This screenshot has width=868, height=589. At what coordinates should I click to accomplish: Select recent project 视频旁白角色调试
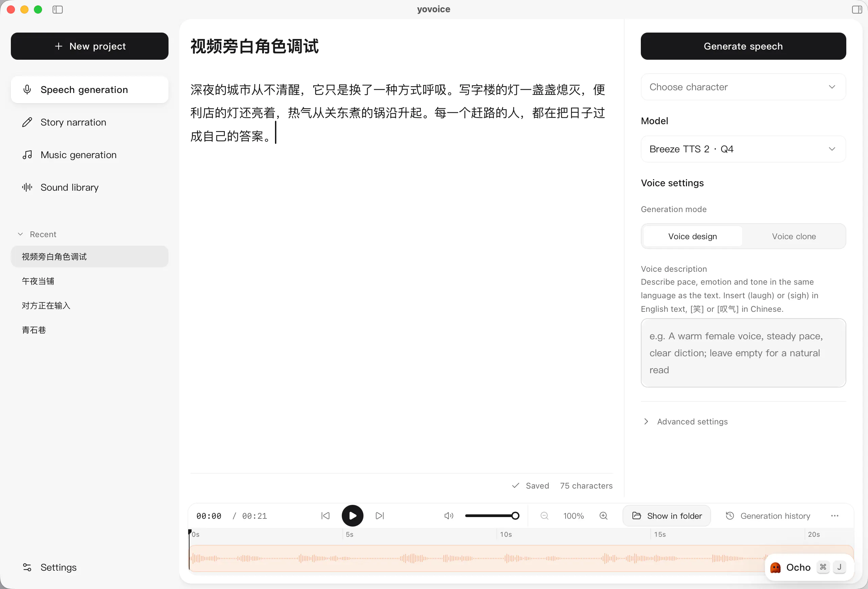tap(90, 256)
